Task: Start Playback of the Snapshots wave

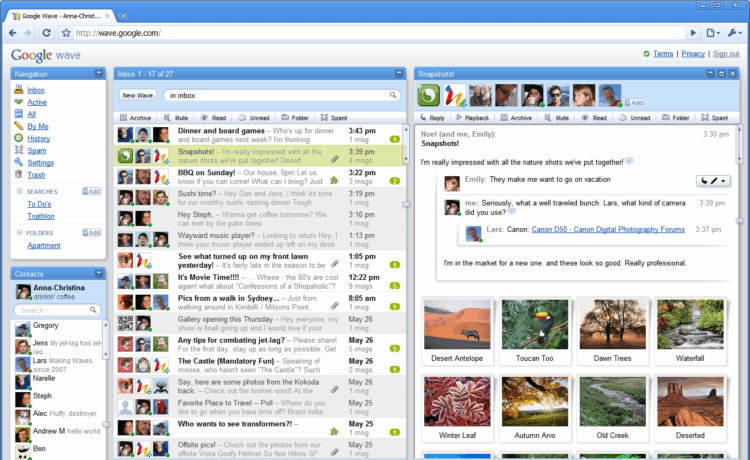Action: pyautogui.click(x=473, y=118)
